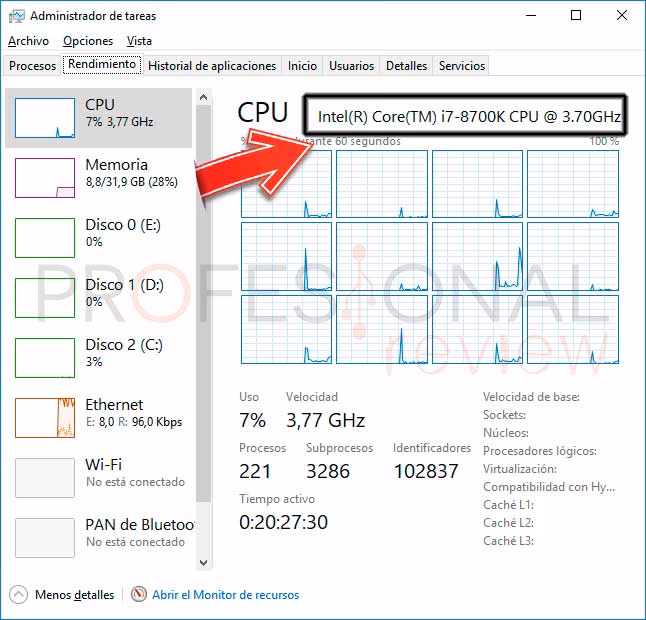Click the "Caché L2:" label
The width and height of the screenshot is (646, 620).
(508, 523)
